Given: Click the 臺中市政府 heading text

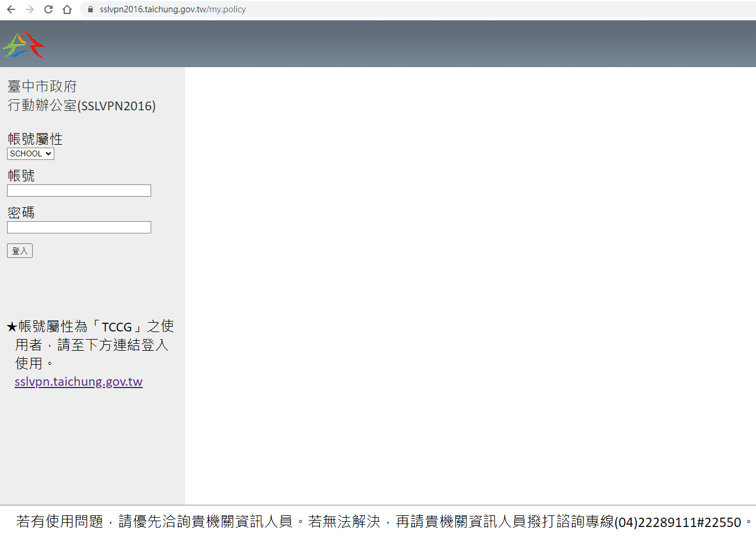Looking at the screenshot, I should 42,86.
